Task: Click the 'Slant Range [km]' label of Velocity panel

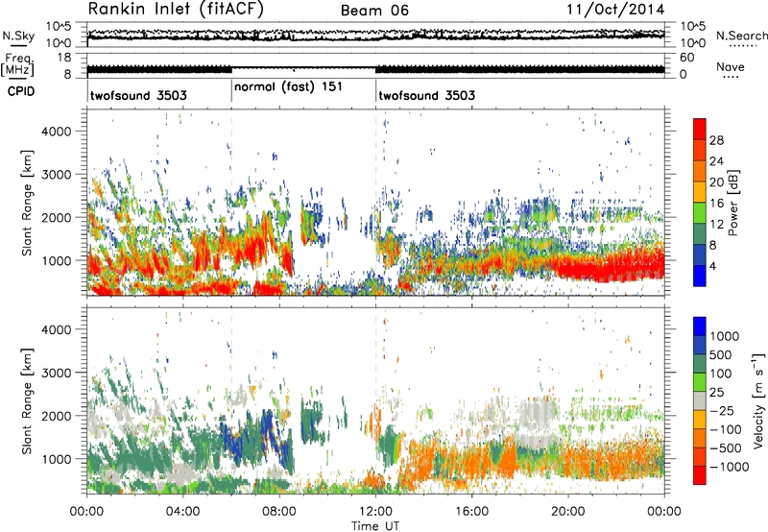Action: [x=27, y=400]
